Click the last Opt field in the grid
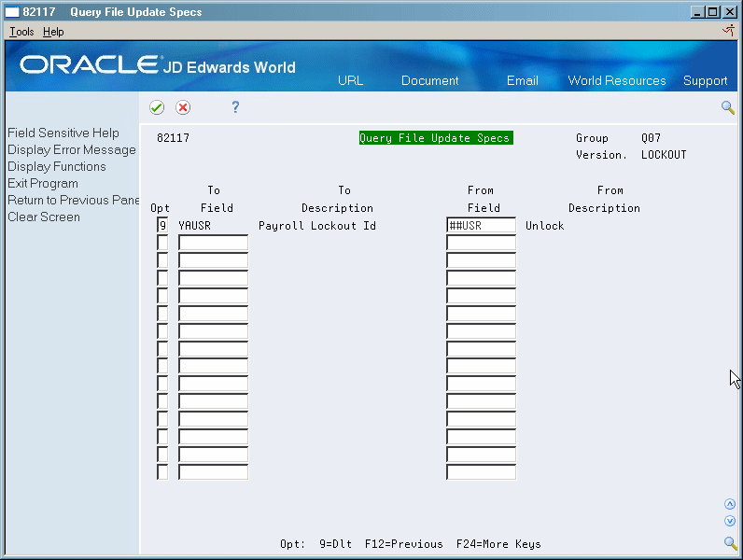Screen dimensions: 743x560 [x=162, y=472]
